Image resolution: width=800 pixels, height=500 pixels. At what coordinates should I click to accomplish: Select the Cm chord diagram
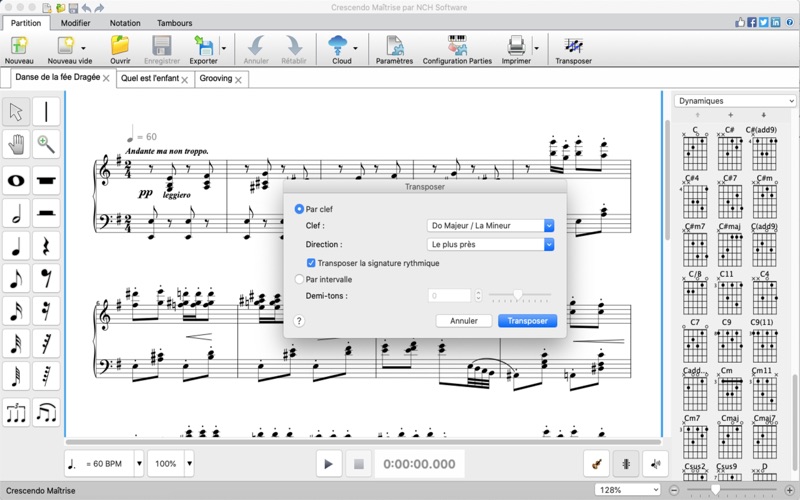point(730,390)
